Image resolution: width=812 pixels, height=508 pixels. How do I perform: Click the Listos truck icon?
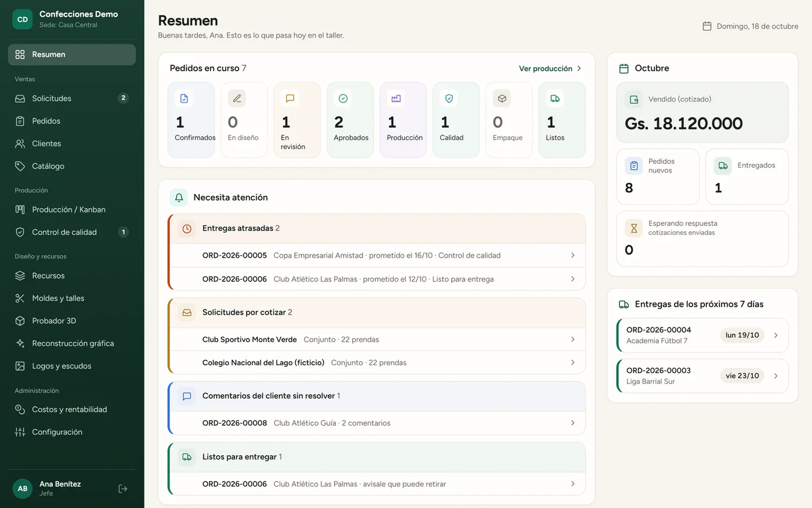(555, 99)
